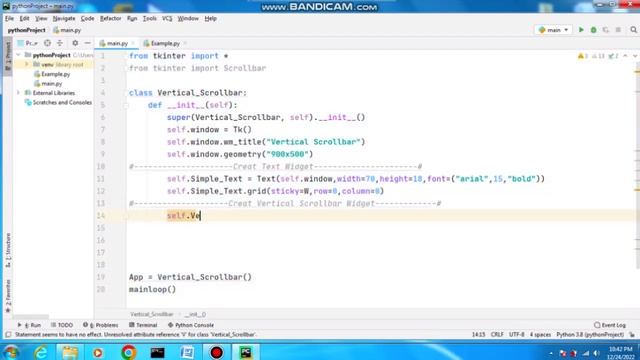Screen dimensions: 640x360
Task: Open the Navigate menu
Action: (64, 18)
